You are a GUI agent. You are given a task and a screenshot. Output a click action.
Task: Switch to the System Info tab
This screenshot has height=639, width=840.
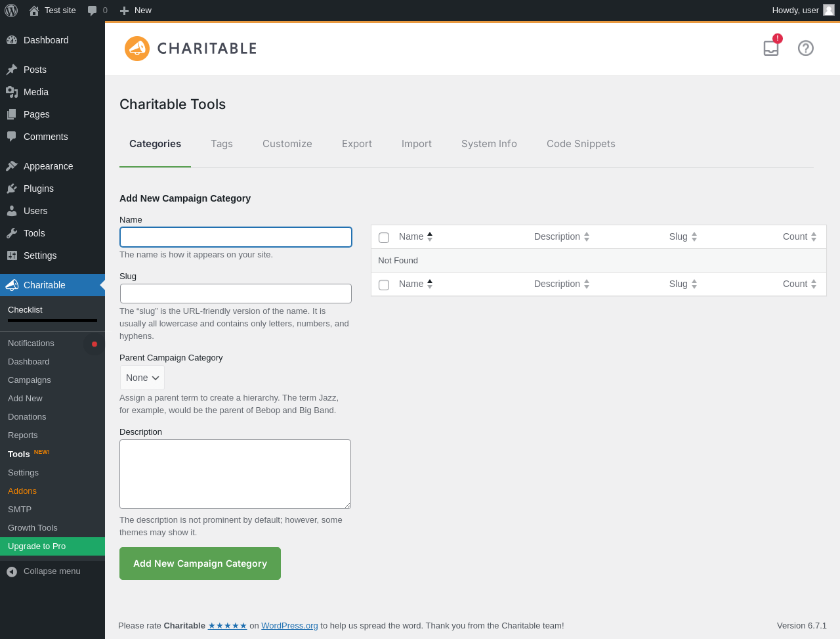[489, 144]
